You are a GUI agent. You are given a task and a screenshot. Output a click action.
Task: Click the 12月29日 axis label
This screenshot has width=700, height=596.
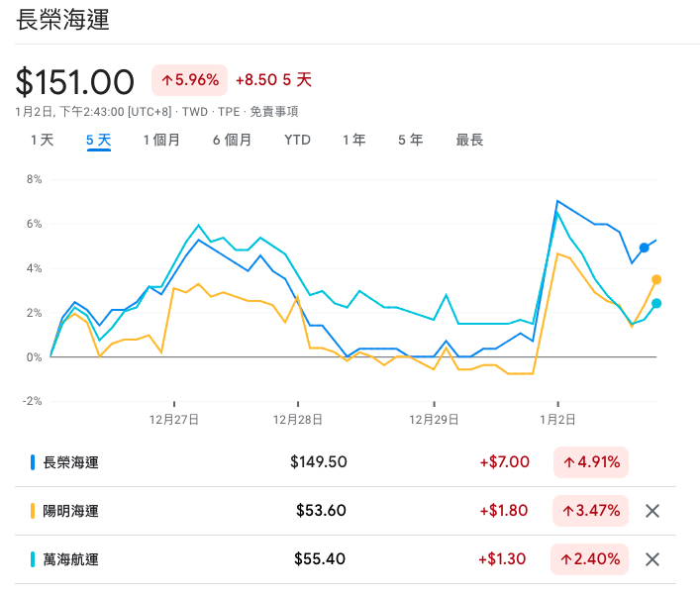[434, 420]
